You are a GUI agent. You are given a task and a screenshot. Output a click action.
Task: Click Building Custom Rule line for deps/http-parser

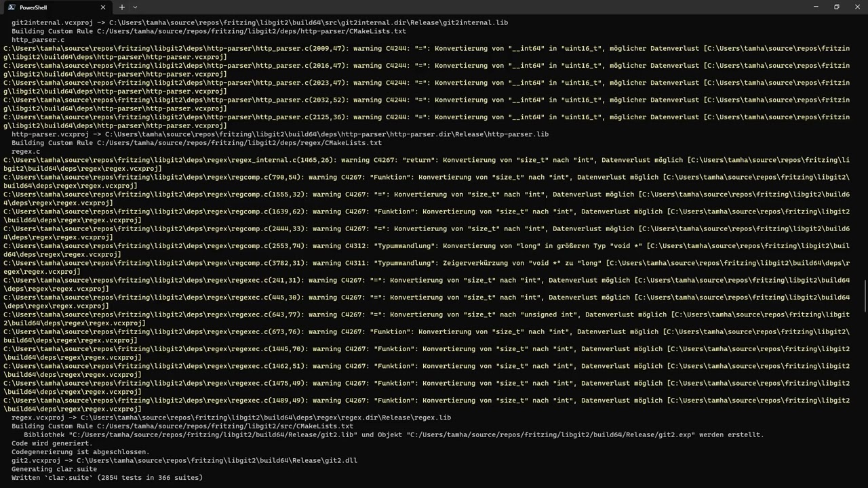tap(209, 31)
